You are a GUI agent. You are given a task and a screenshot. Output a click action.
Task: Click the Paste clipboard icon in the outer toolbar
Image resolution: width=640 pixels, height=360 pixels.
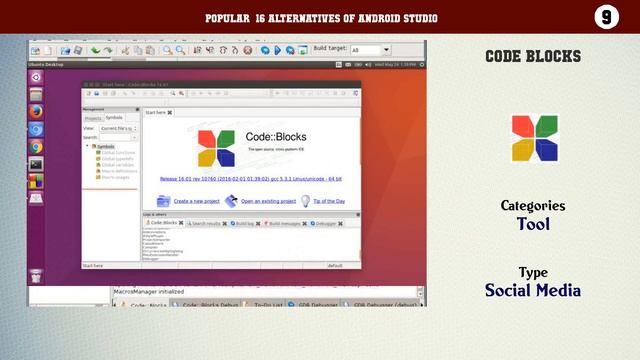(150, 51)
